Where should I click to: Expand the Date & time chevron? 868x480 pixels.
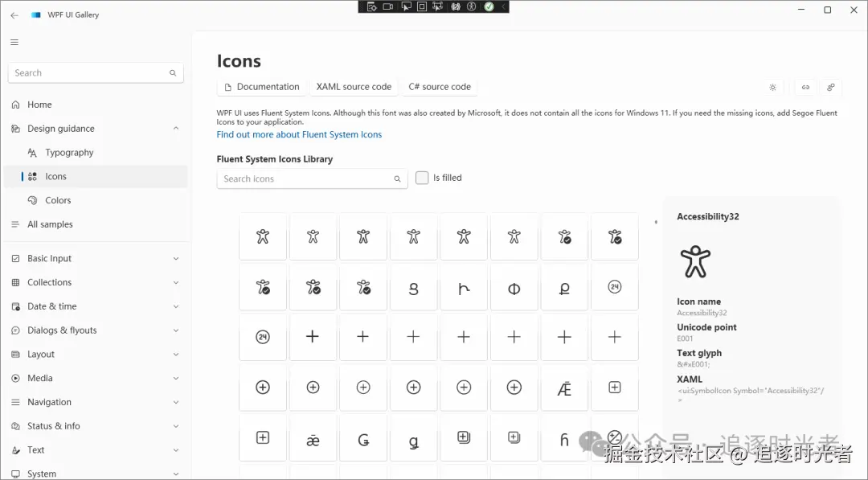(176, 306)
